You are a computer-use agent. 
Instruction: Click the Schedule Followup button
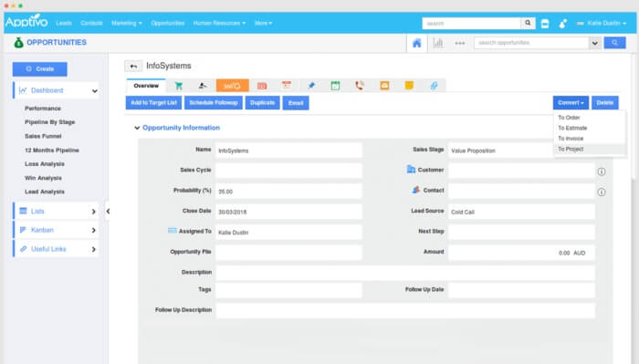click(214, 102)
